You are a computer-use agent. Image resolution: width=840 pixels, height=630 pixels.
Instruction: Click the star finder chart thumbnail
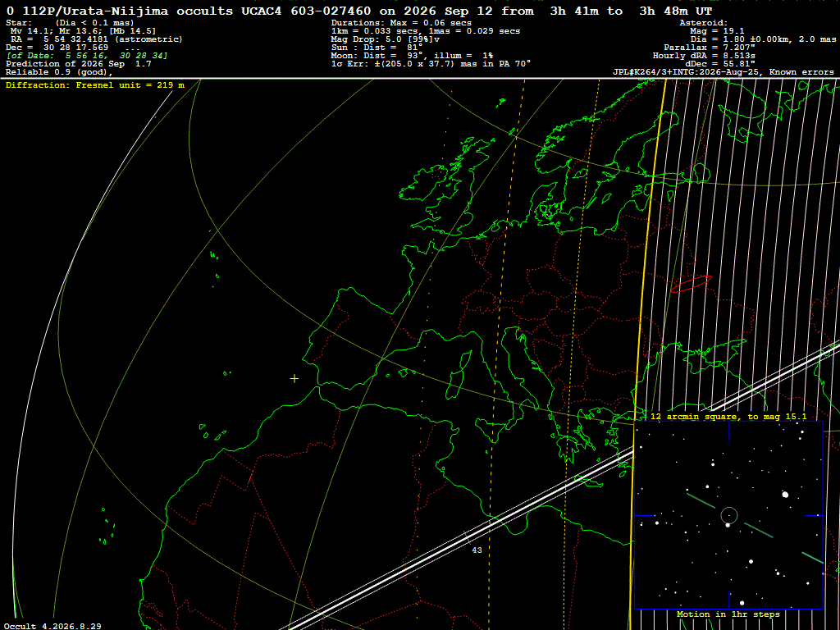pyautogui.click(x=728, y=515)
